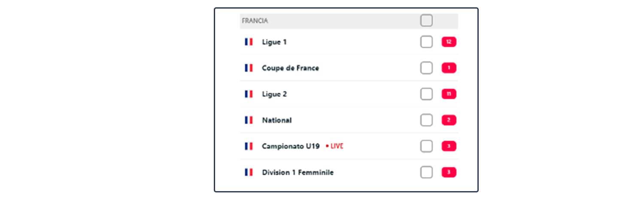Click the red 11 badge for Ligue 2
Screen dimensions: 644x198
tap(449, 94)
